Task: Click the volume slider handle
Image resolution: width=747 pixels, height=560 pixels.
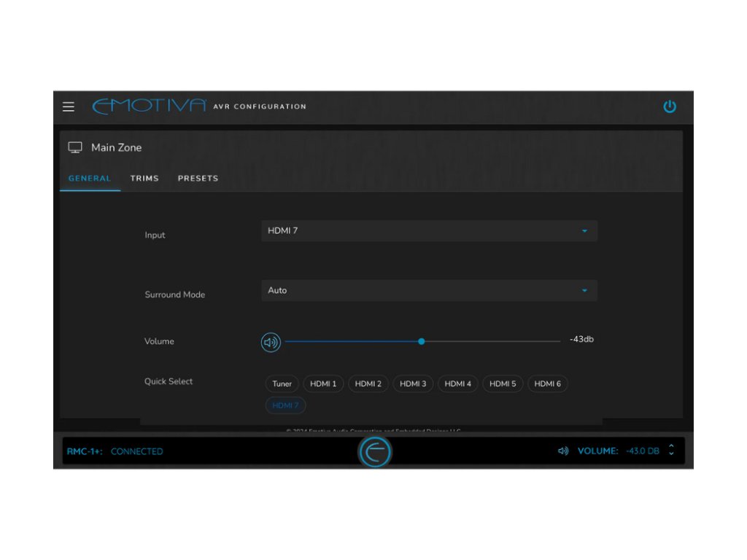Action: [422, 341]
